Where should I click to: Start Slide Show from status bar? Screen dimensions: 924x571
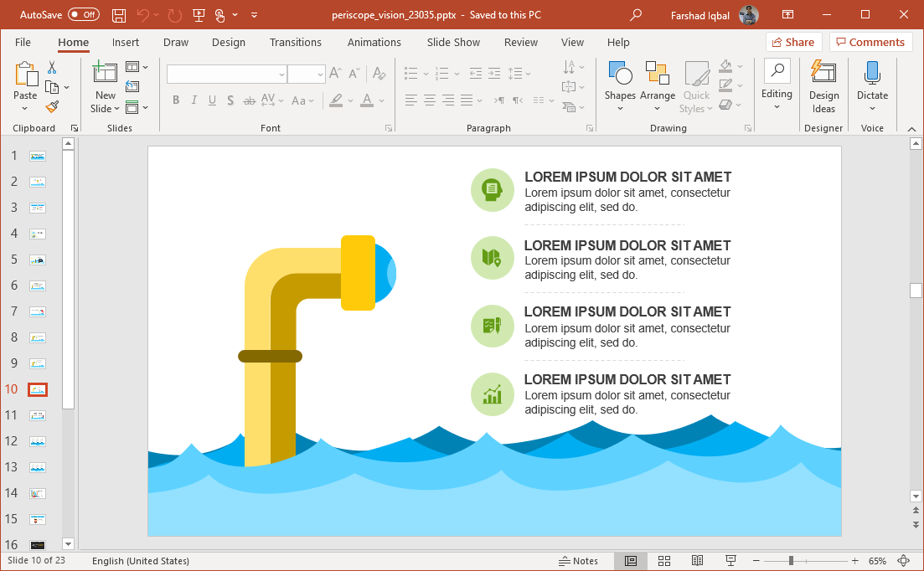click(730, 561)
